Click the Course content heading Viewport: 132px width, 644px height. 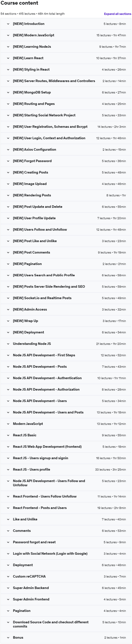(20, 3)
